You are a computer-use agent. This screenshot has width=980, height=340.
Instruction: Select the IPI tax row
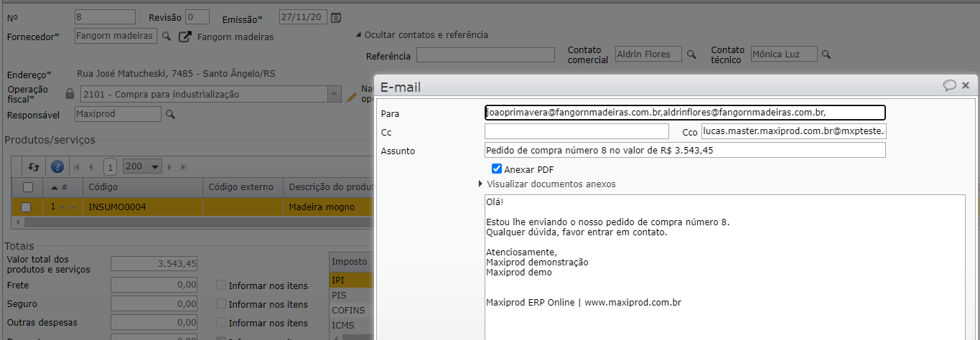[x=351, y=280]
